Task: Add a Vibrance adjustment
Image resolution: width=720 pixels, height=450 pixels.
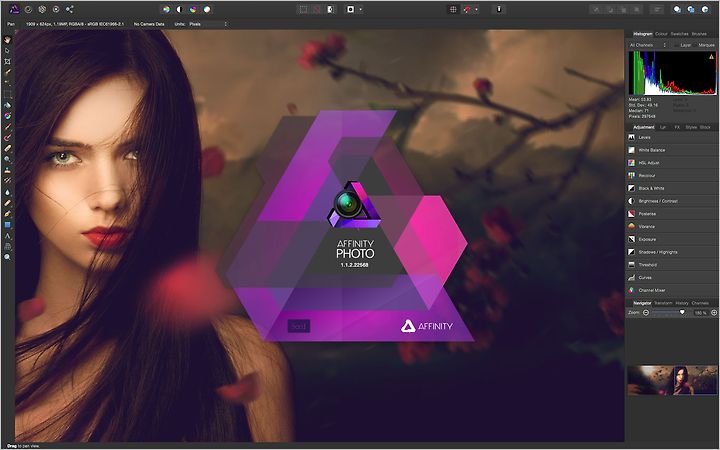Action: coord(672,226)
